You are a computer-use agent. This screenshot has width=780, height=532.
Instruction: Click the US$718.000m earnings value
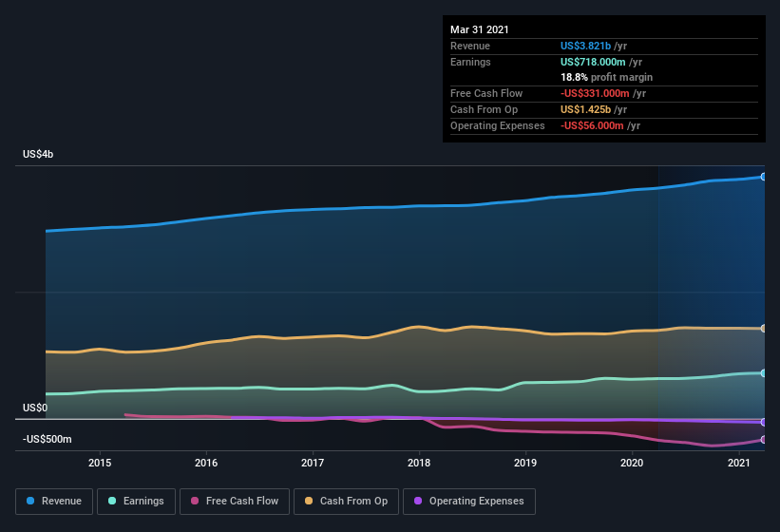tap(593, 62)
